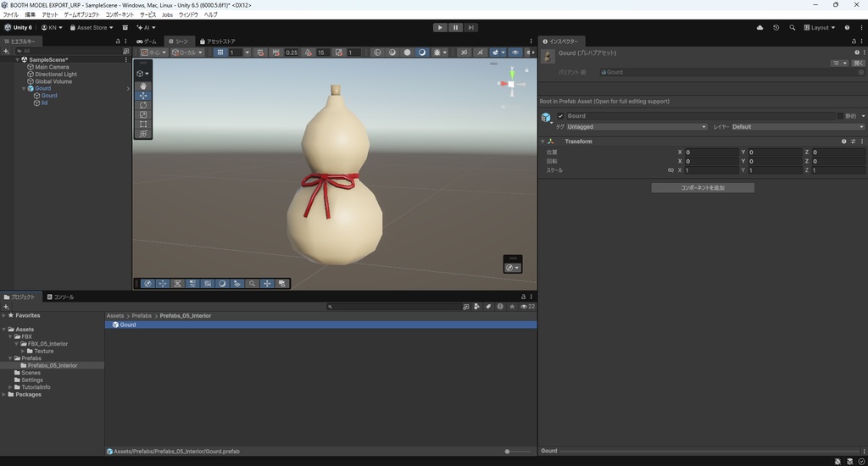Switch to the アセットストア tab
868x466 pixels.
[x=218, y=42]
